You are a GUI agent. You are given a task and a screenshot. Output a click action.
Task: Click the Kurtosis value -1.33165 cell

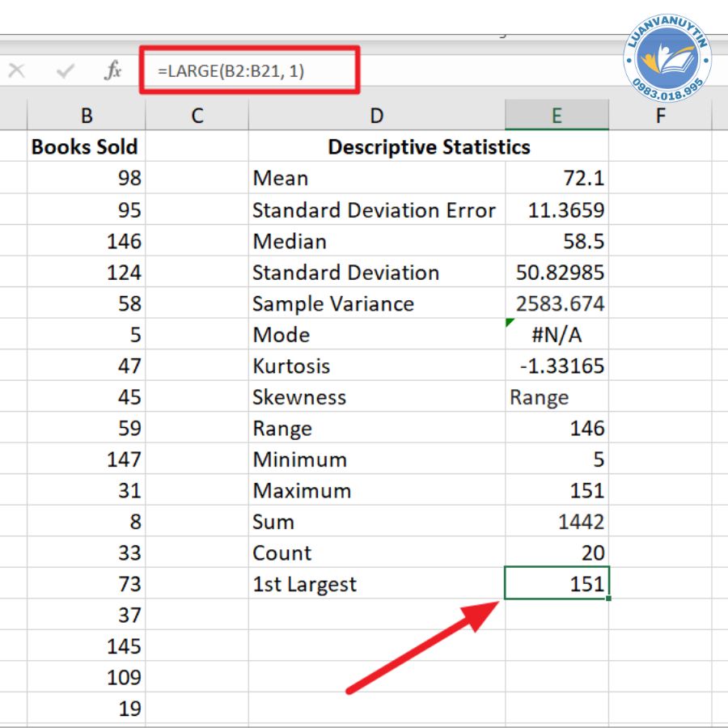[557, 366]
